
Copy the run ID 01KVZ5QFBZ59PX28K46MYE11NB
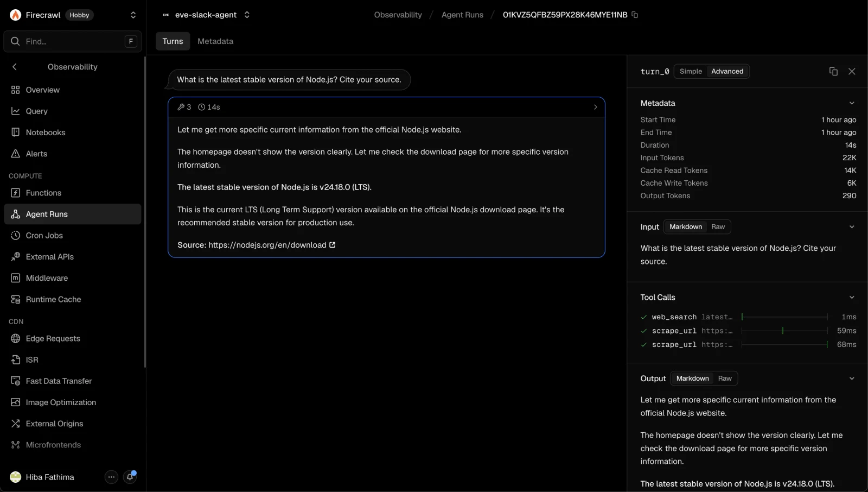tap(635, 15)
